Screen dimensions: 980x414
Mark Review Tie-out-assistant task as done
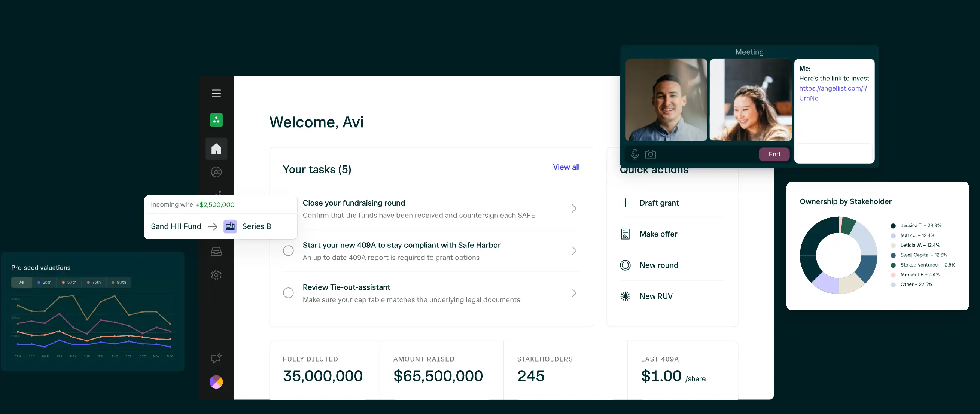point(288,293)
